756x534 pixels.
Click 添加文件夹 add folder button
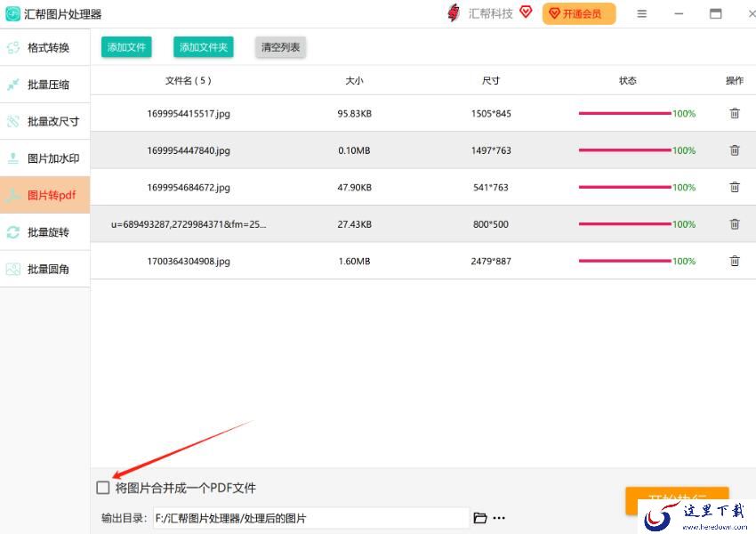204,47
